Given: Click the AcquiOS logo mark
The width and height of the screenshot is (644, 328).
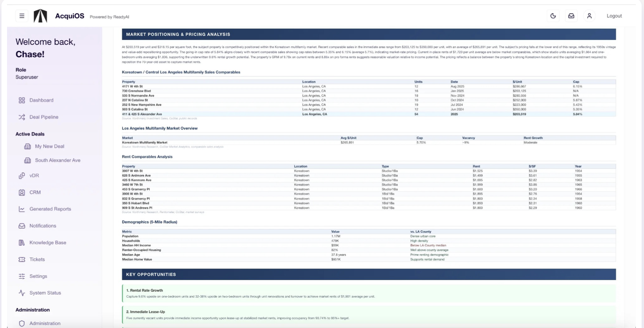Looking at the screenshot, I should (40, 16).
